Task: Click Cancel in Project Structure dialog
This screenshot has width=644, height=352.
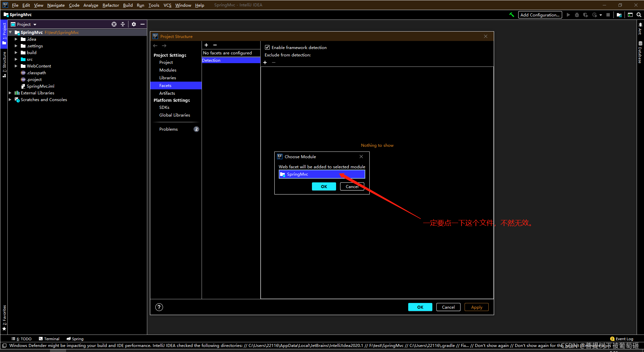Action: coord(448,307)
